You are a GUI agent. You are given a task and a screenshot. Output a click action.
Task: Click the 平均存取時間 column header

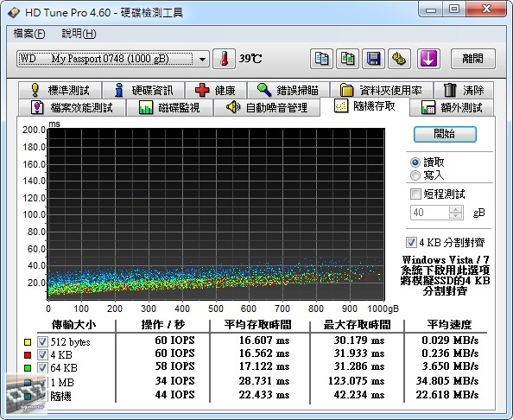click(x=258, y=325)
